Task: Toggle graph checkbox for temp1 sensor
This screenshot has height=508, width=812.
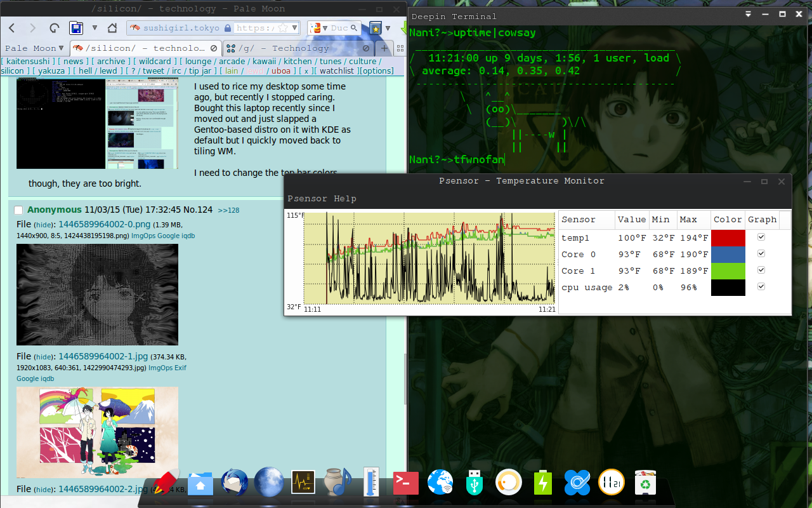Action: 761,237
